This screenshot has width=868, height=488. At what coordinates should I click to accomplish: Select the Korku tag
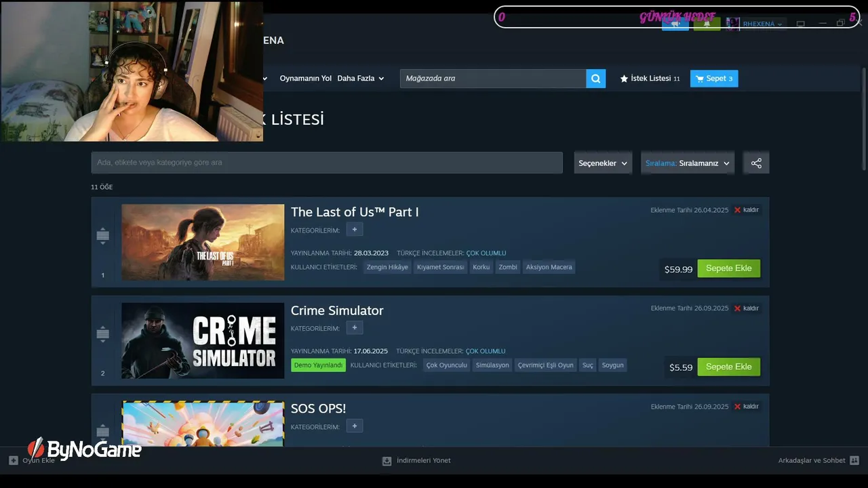481,267
